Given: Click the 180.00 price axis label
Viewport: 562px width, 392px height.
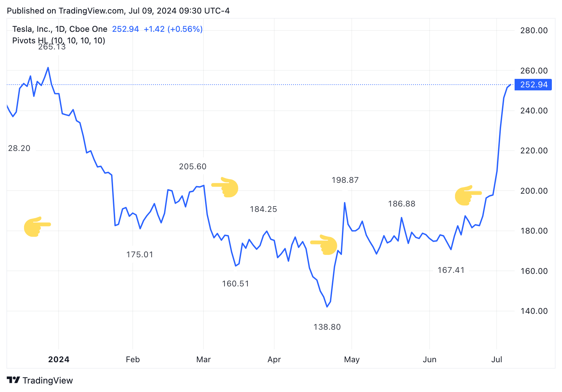Looking at the screenshot, I should [x=534, y=231].
